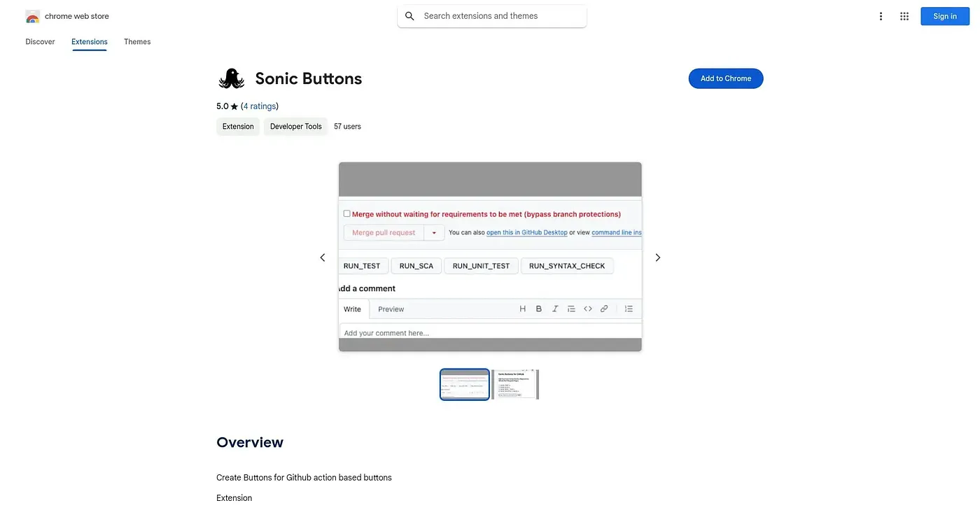Click the Merge pull request button in preview
Screen dimensions: 980x510
(384, 232)
